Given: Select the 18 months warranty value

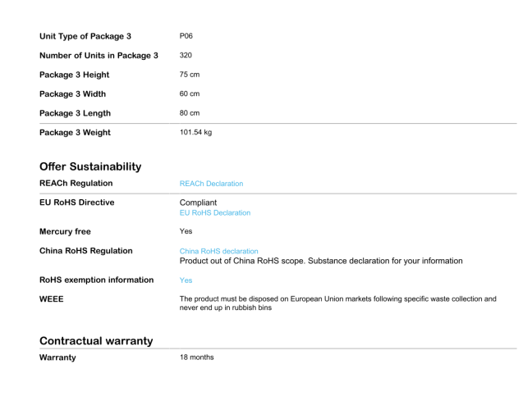Looking at the screenshot, I should click(196, 358).
